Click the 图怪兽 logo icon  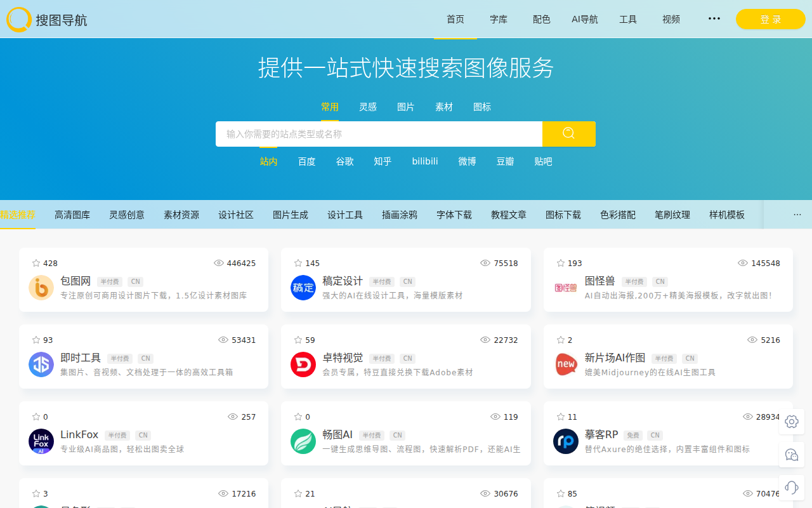click(x=566, y=288)
